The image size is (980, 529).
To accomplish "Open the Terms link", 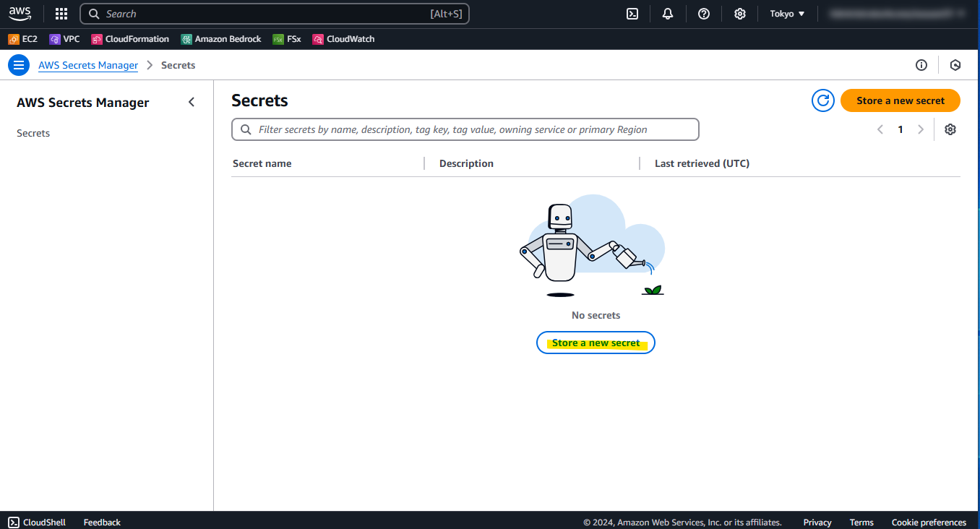I will pos(861,522).
